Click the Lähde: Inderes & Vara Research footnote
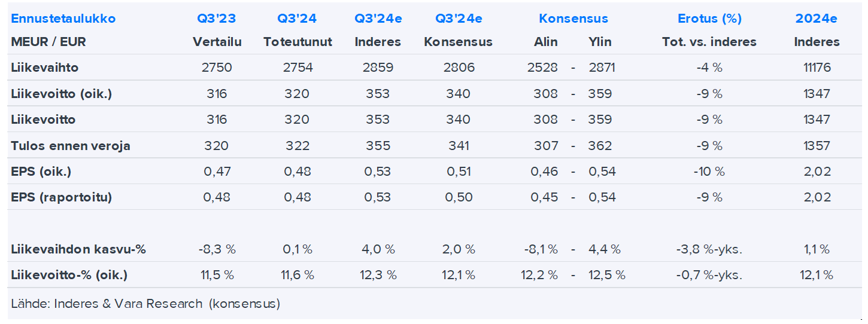Screen dimensions: 868x324 coord(145,304)
